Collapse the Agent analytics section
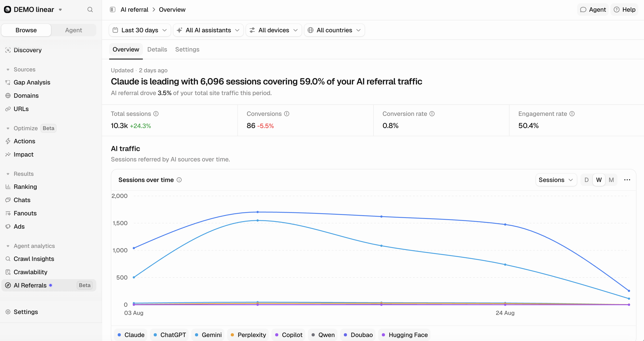This screenshot has height=341, width=644. coord(8,246)
